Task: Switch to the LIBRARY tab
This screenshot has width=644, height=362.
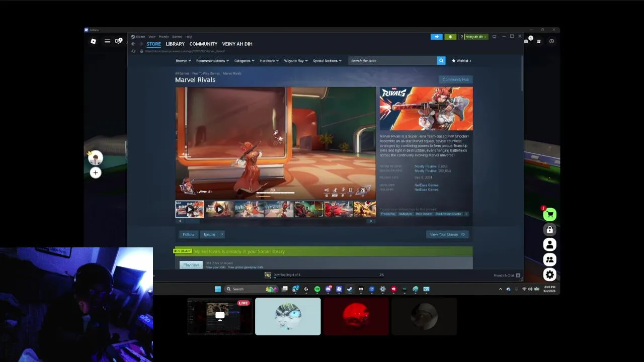Action: tap(175, 44)
